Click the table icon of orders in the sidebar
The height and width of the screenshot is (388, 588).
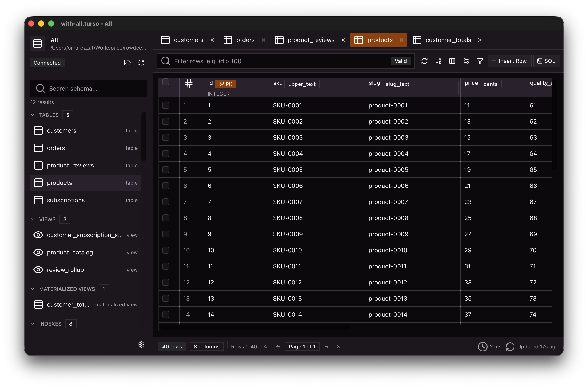click(38, 148)
